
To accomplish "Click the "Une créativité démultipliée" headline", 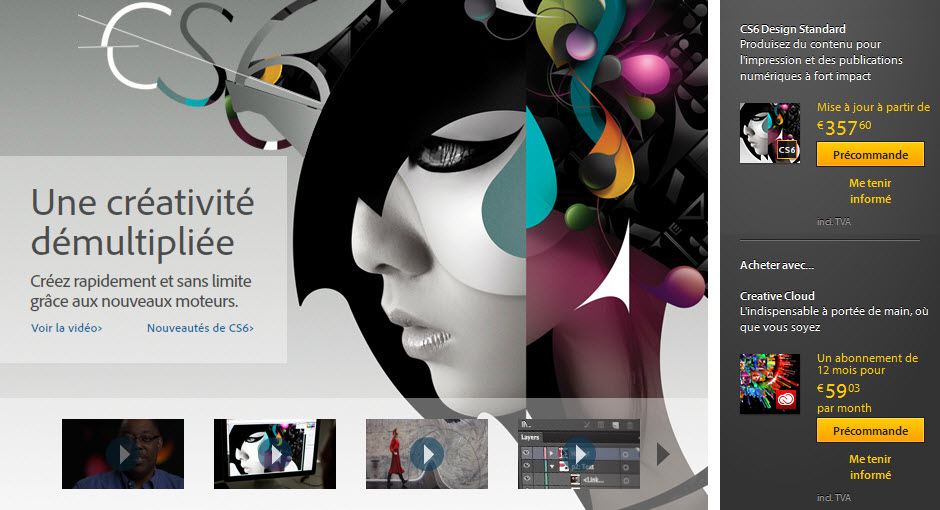I will (x=143, y=222).
